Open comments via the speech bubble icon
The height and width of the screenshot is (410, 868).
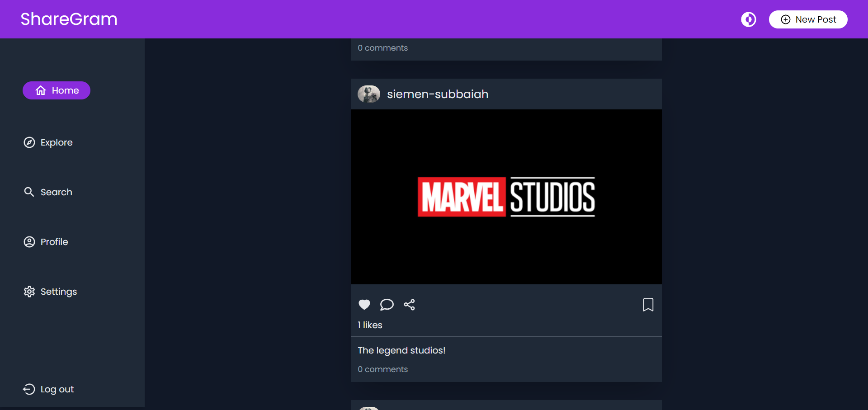click(x=387, y=305)
